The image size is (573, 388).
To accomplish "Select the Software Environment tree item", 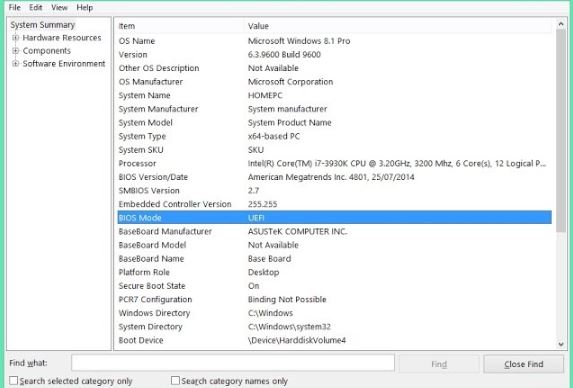I will (64, 64).
